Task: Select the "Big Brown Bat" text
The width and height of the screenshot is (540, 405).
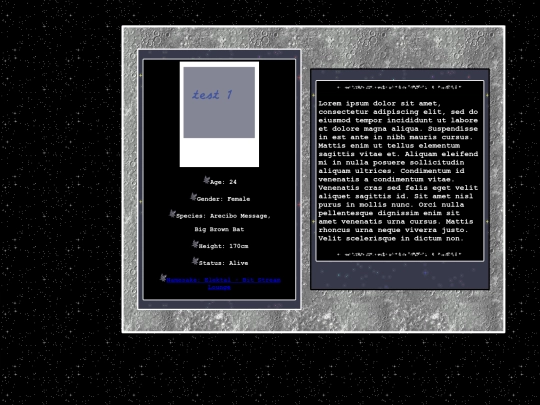Action: pyautogui.click(x=219, y=229)
